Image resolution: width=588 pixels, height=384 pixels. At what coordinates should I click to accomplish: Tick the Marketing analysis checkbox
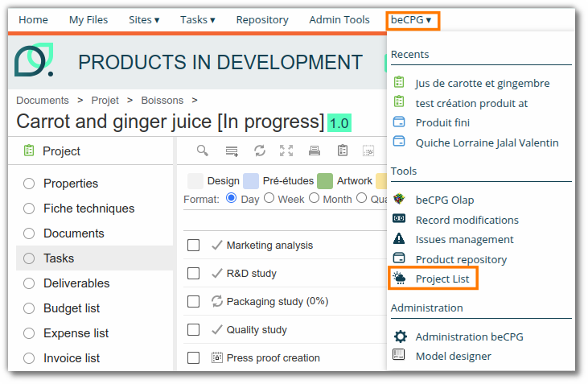tap(193, 246)
